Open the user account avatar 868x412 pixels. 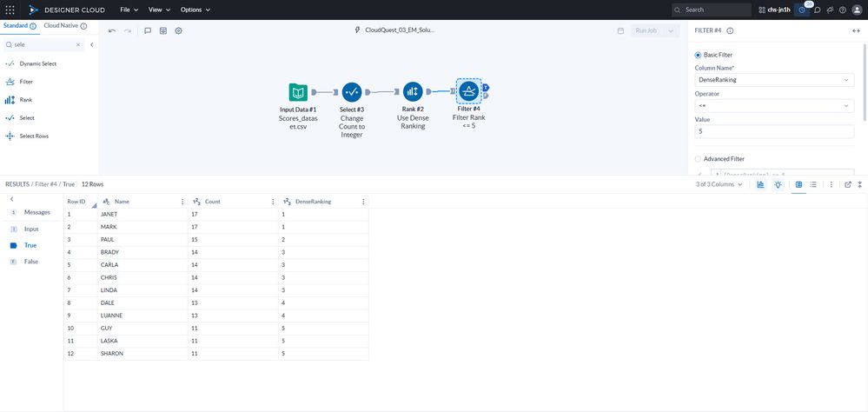click(x=857, y=10)
